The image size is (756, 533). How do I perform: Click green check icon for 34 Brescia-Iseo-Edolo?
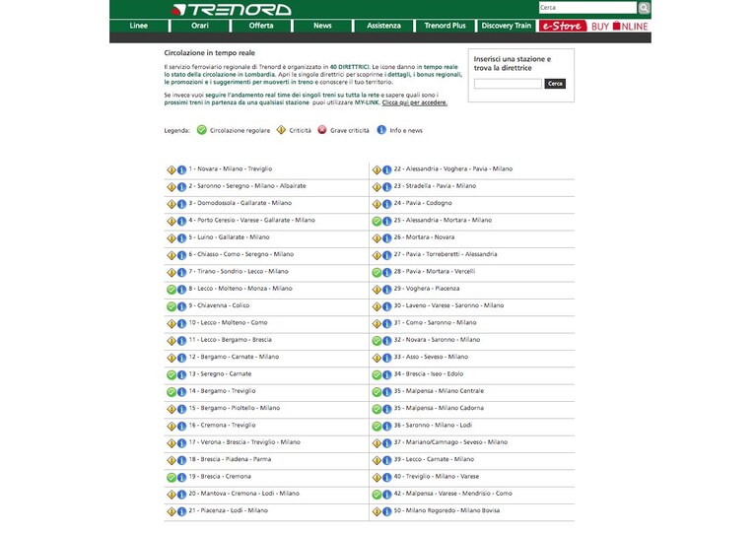pos(377,375)
